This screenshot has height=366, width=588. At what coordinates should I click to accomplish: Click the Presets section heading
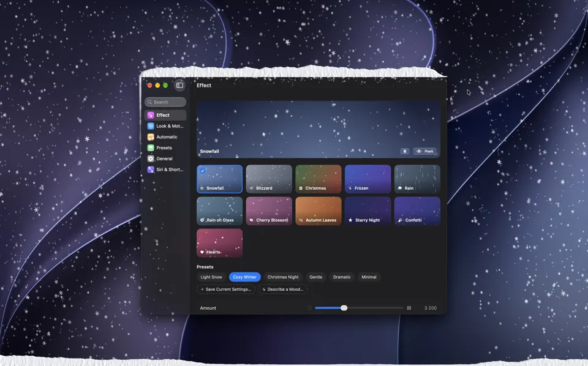[x=205, y=267]
